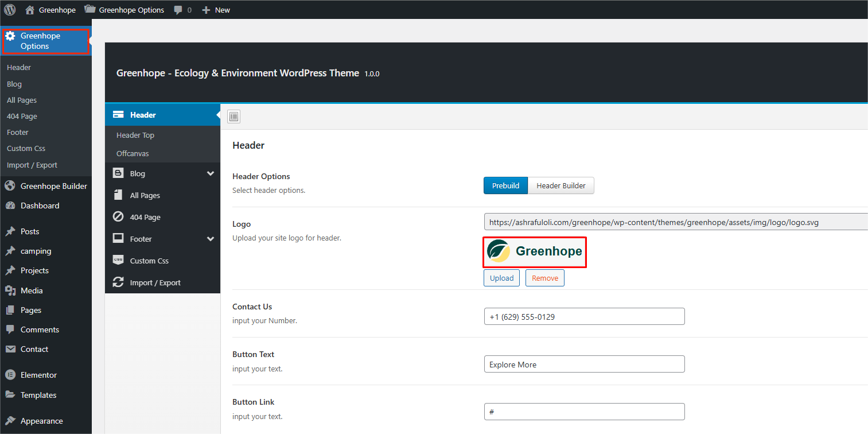Expand the Blog section chevron
The height and width of the screenshot is (434, 868).
[211, 173]
